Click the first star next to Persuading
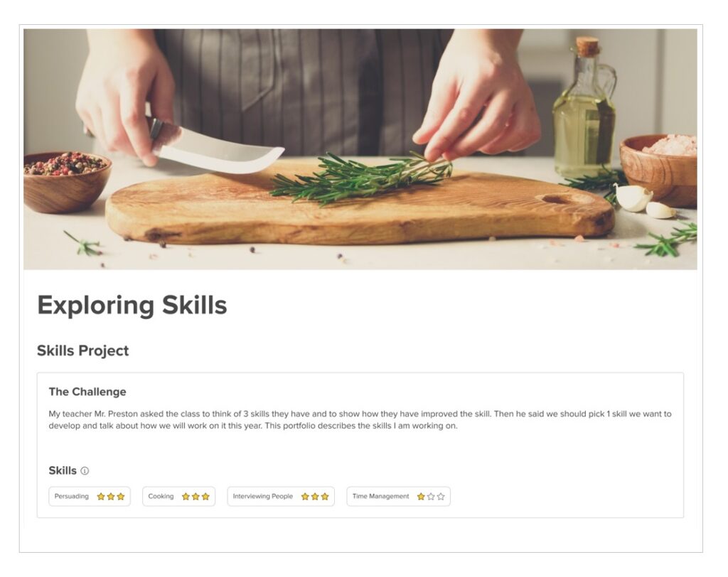 pos(101,497)
